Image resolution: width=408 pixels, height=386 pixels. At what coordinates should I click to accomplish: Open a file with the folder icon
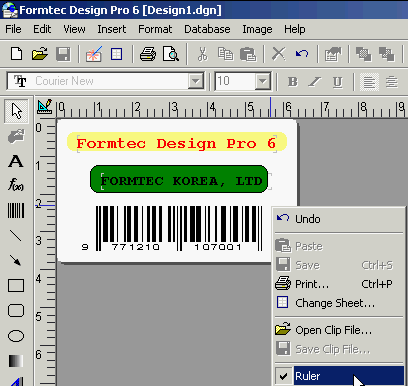40,54
